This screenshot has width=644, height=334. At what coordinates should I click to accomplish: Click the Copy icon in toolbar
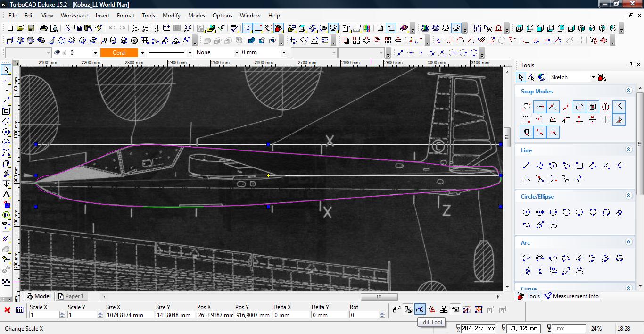click(78, 28)
